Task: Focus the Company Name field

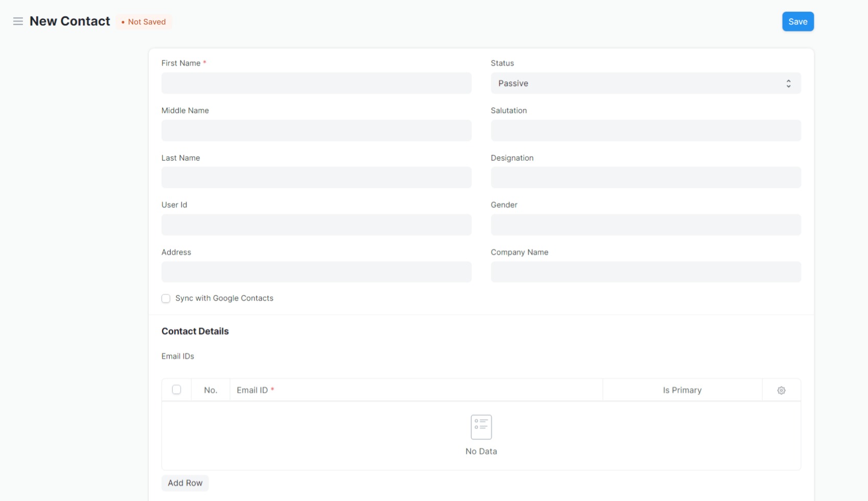Action: [645, 272]
